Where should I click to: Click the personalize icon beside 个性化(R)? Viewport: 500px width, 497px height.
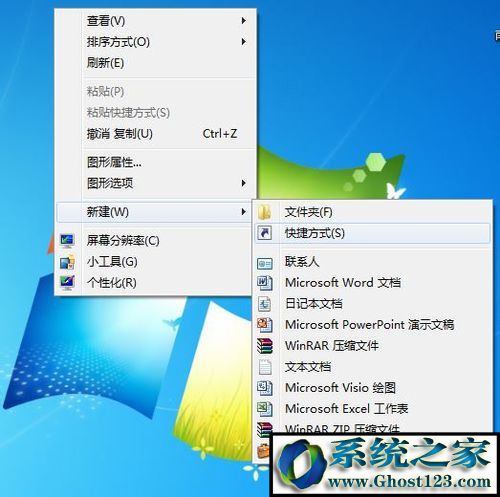point(68,283)
